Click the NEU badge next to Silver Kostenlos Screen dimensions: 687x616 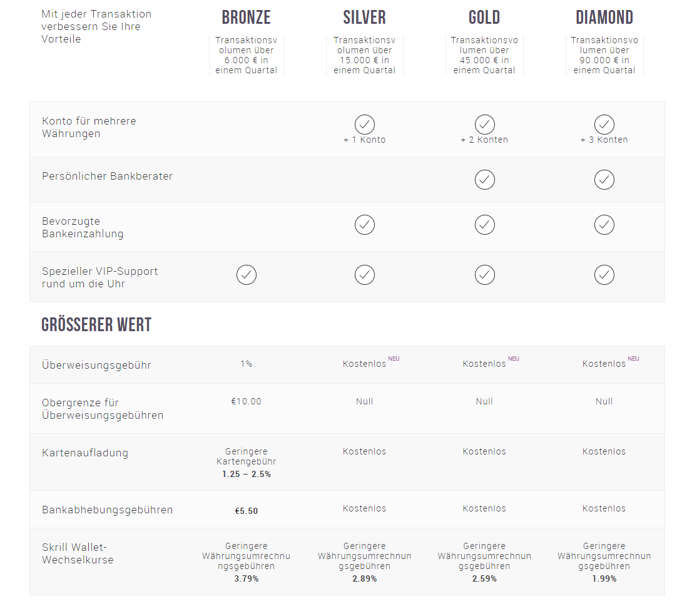pyautogui.click(x=394, y=359)
